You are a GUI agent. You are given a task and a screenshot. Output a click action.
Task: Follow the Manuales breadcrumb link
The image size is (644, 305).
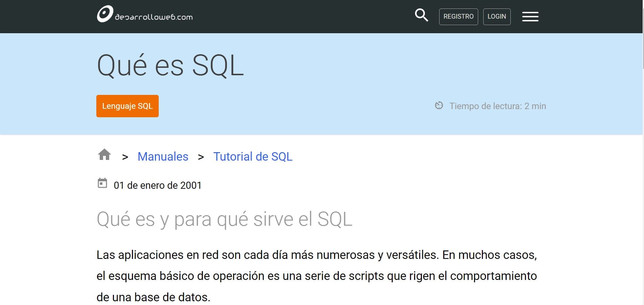click(x=163, y=157)
